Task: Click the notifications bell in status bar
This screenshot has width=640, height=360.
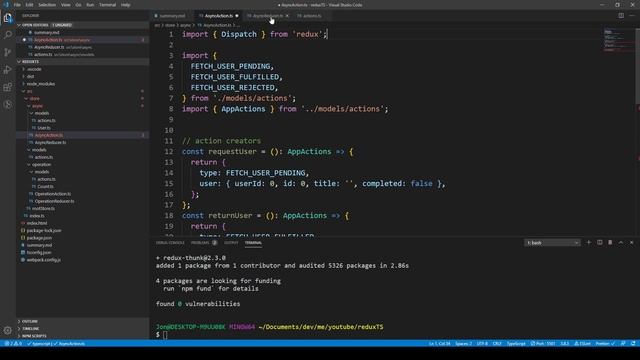Action: (633, 344)
